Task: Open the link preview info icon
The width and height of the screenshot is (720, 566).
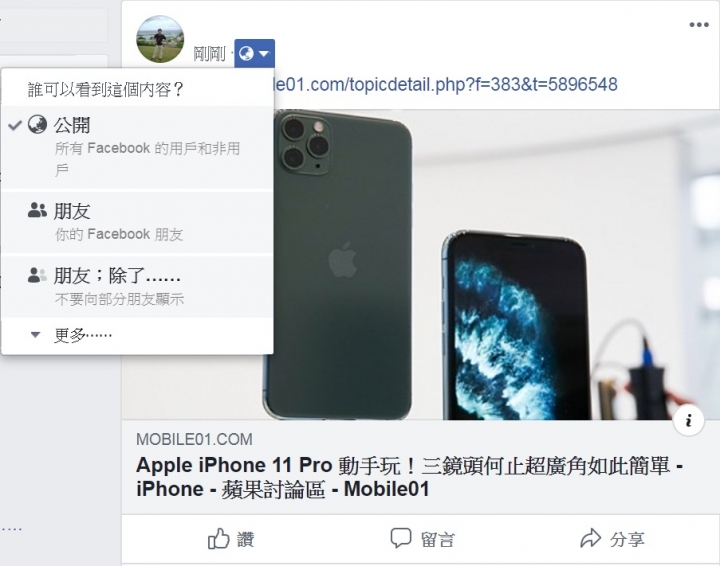Action: pos(688,420)
